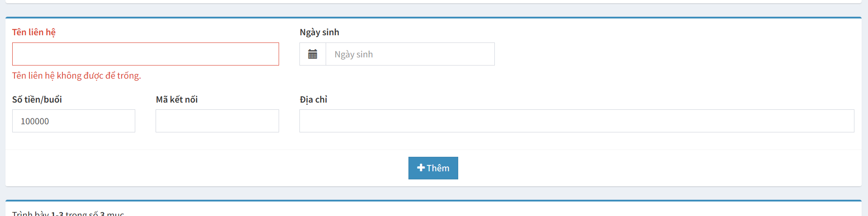Click the 'Ngày sinh' placeholder text
This screenshot has width=868, height=216.
click(354, 54)
